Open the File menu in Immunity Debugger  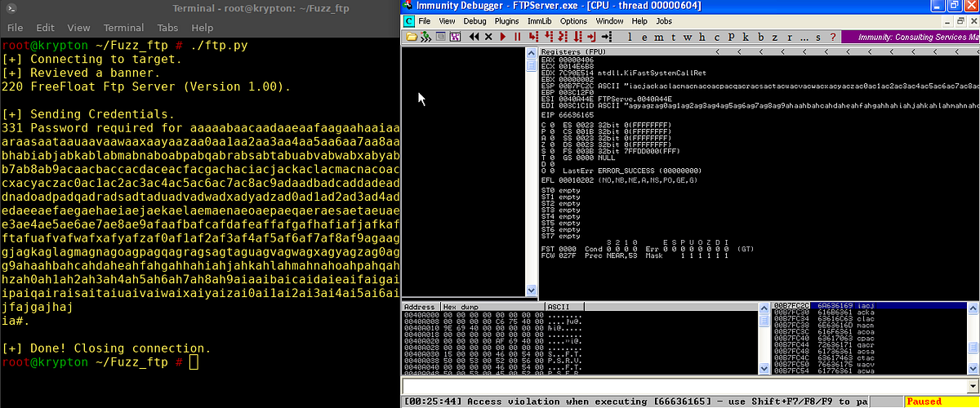click(x=425, y=20)
